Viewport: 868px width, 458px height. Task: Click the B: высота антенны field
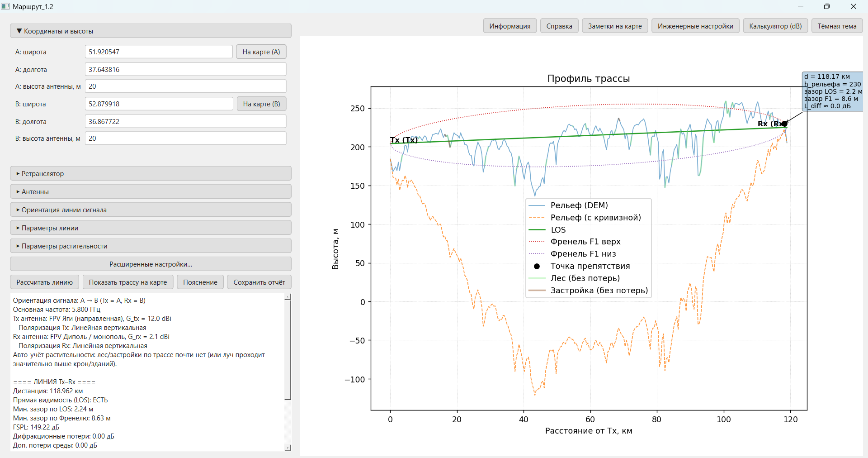[185, 138]
